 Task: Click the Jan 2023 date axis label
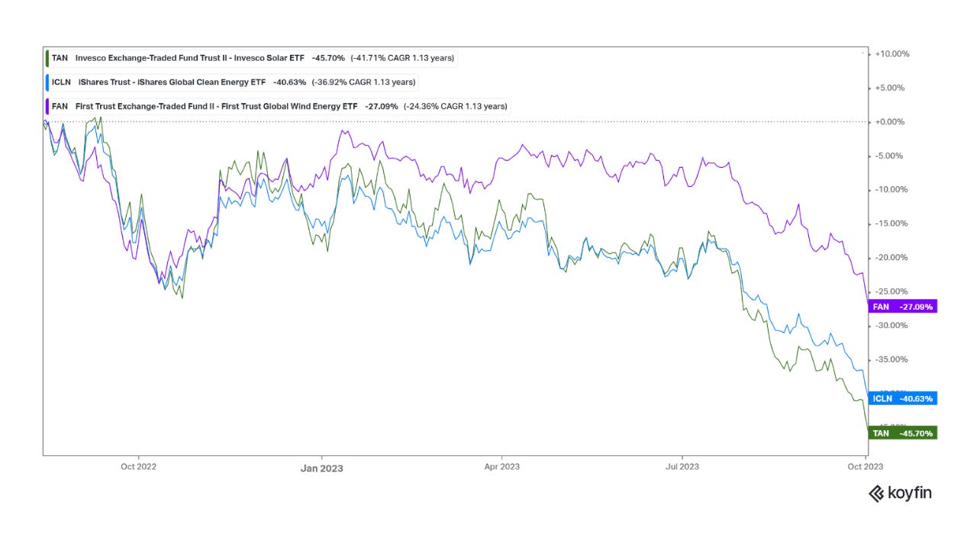321,468
